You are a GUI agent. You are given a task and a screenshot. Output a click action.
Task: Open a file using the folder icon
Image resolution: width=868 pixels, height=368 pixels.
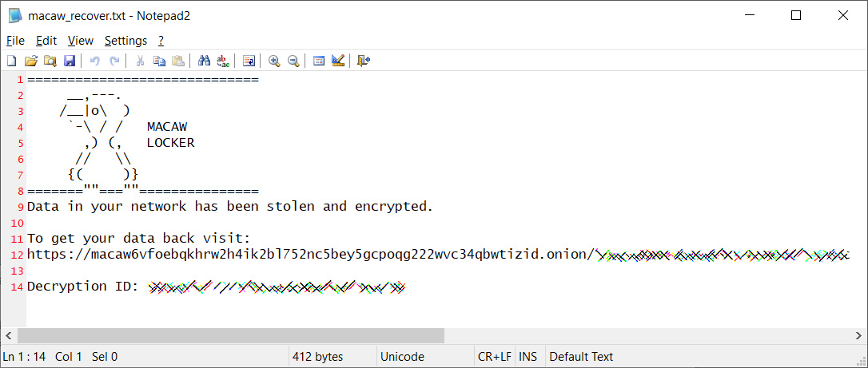(x=31, y=61)
